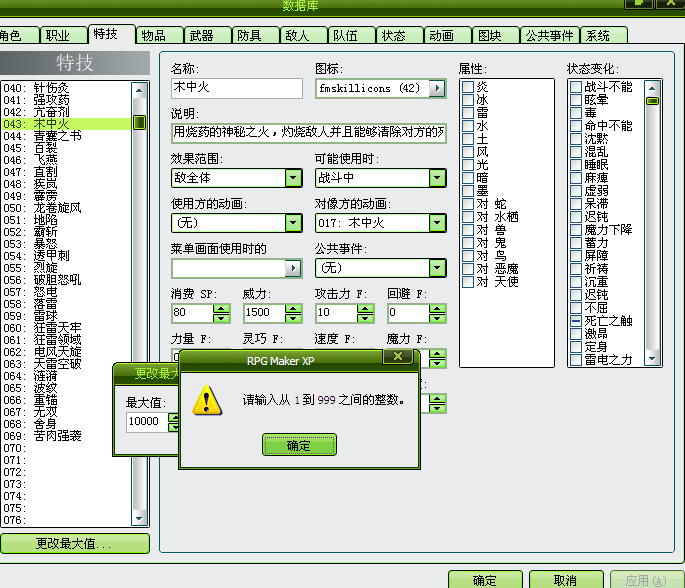The height and width of the screenshot is (588, 685).
Task: Toggle the 战斗不能 state checkbox
Action: [x=576, y=86]
